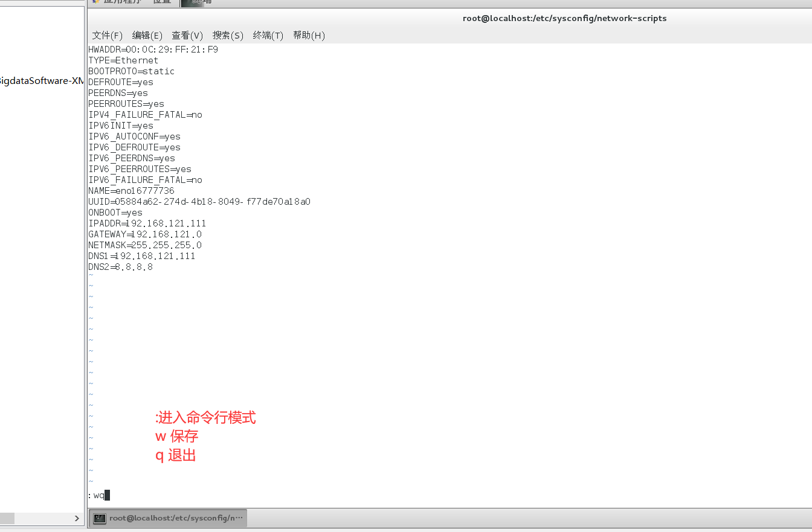Click the IPV6_PEERROUTES=yes line
Image resolution: width=812 pixels, height=532 pixels.
[x=140, y=169]
